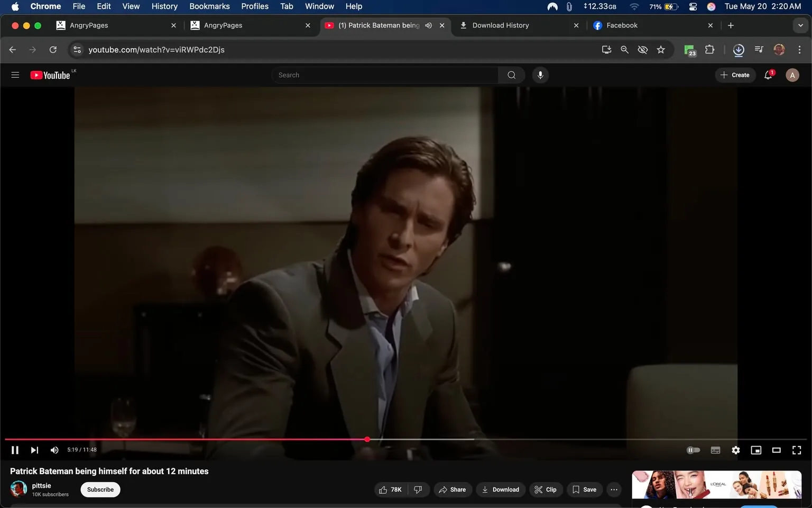The width and height of the screenshot is (812, 508).
Task: Toggle autoplay on the video player
Action: pyautogui.click(x=694, y=450)
